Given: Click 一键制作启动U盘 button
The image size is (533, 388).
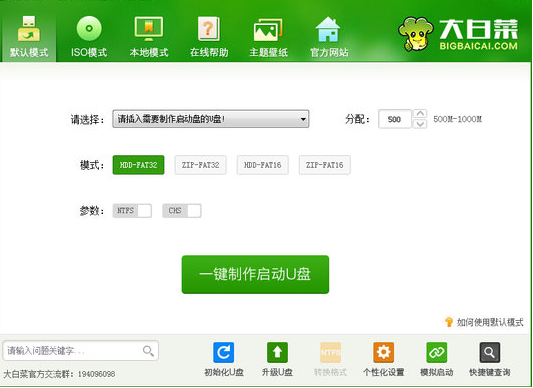Looking at the screenshot, I should coord(255,274).
